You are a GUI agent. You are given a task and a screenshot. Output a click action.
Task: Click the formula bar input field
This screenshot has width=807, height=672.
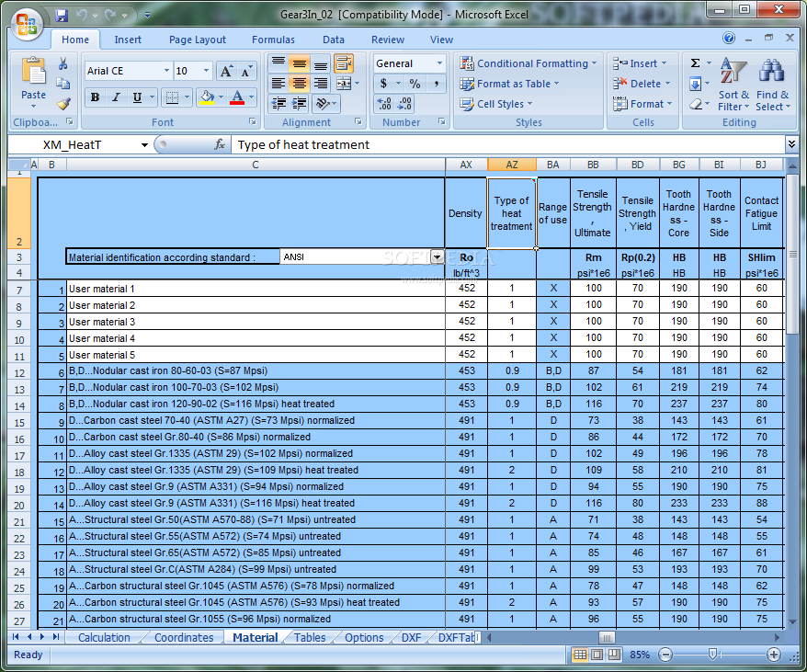click(x=508, y=144)
